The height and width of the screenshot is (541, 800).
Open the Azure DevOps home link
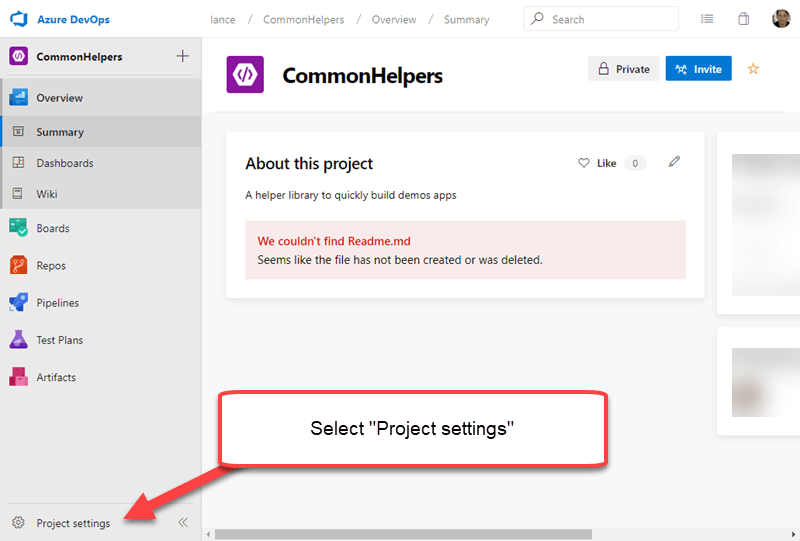[73, 19]
